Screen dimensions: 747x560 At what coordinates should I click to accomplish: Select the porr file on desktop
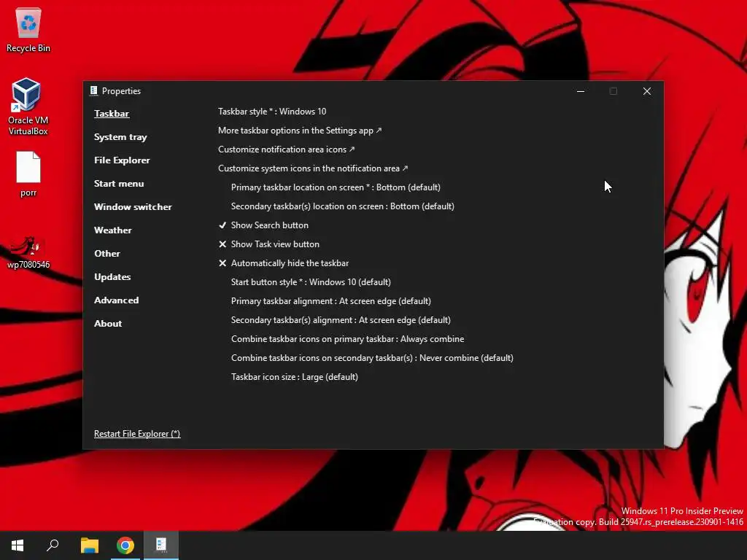tap(28, 174)
